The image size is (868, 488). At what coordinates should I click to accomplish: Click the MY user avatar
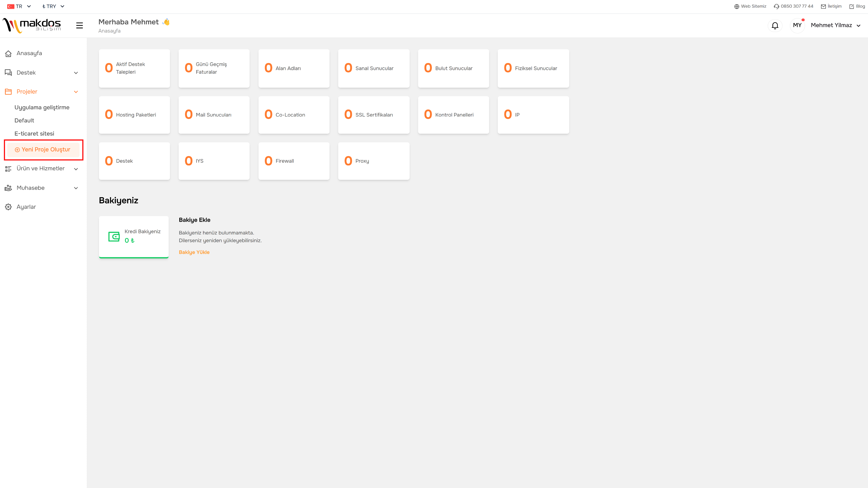click(x=797, y=25)
